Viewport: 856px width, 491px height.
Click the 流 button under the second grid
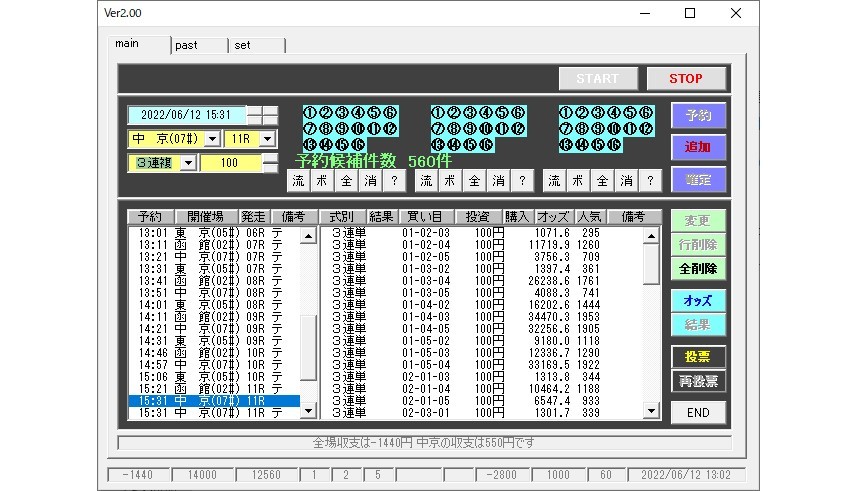point(426,181)
